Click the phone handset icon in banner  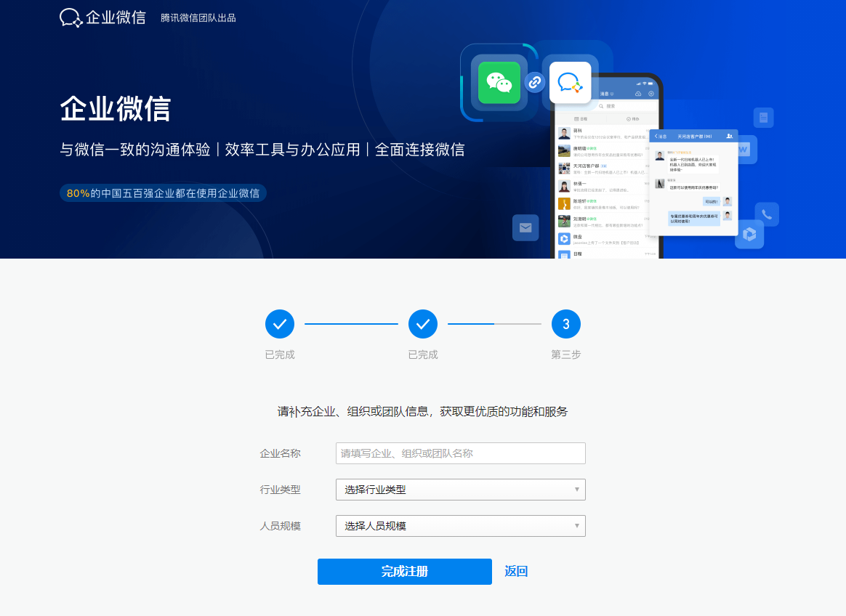[x=767, y=214]
